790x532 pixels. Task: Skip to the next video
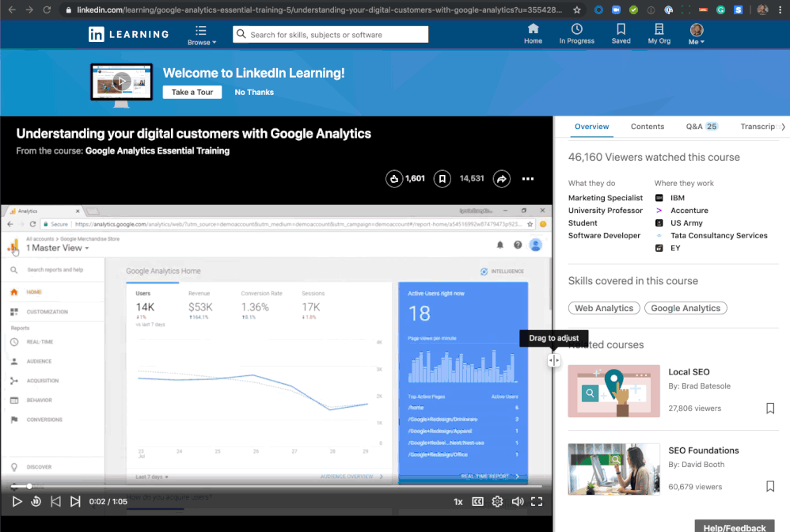[x=75, y=501]
